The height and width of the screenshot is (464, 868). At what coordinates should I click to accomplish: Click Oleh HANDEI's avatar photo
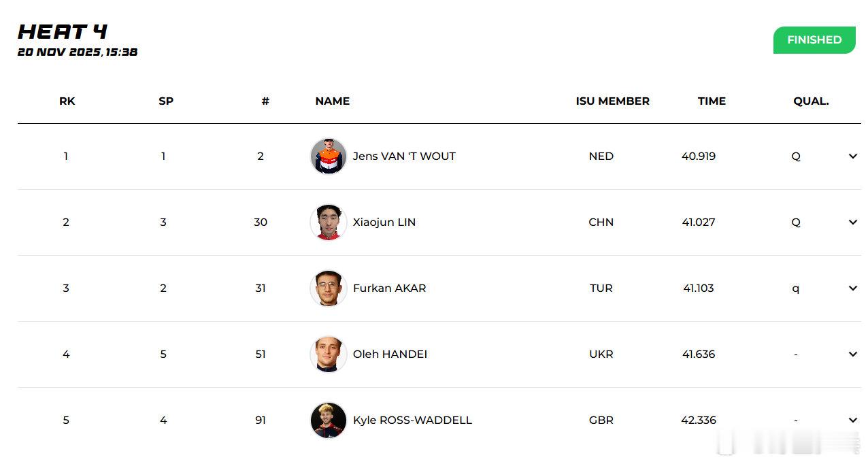pos(328,354)
